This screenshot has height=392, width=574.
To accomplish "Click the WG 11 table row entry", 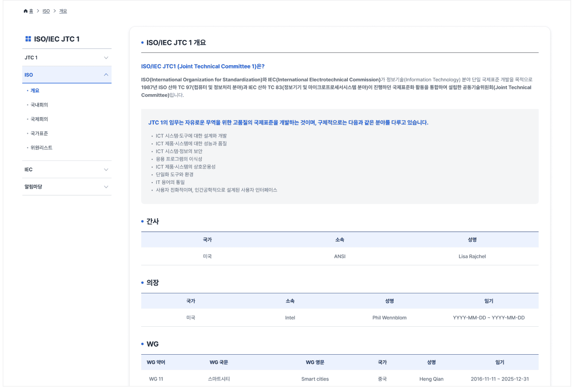I will click(x=156, y=379).
